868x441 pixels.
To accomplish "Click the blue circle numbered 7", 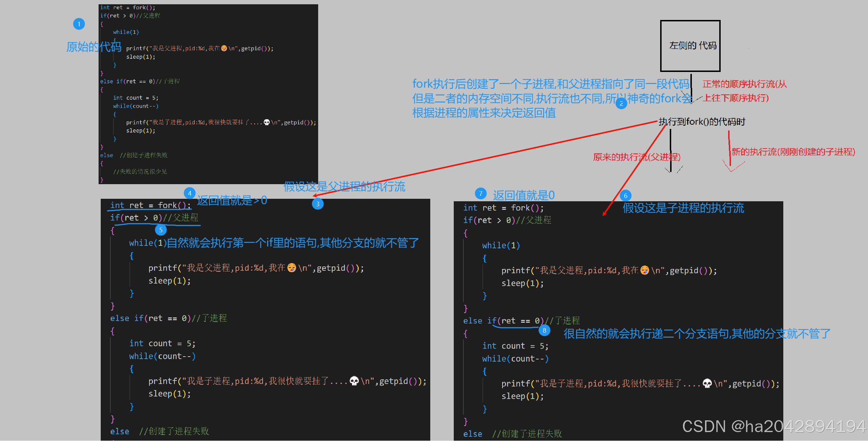I will (481, 193).
